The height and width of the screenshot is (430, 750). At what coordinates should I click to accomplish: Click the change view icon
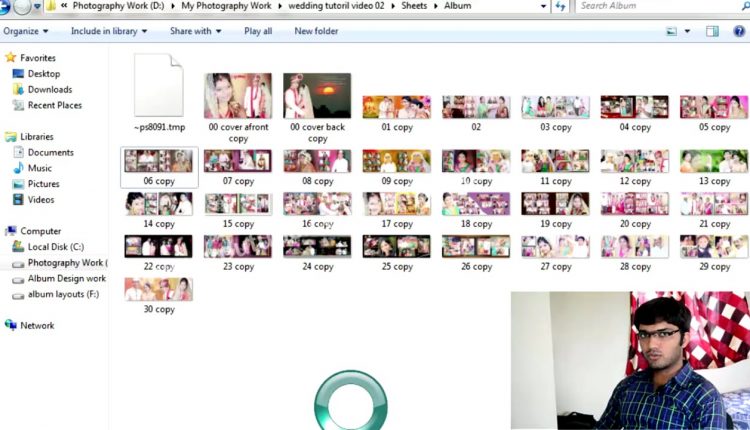[672, 32]
